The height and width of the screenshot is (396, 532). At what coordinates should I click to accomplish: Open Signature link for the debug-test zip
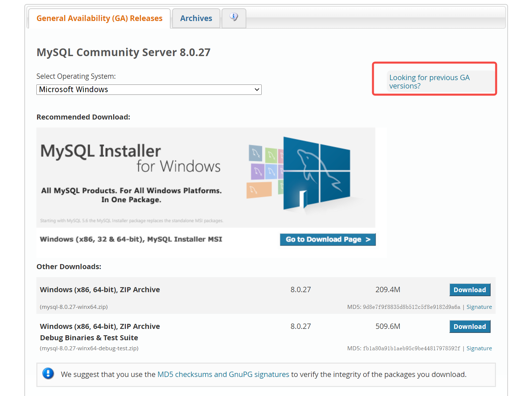point(479,348)
